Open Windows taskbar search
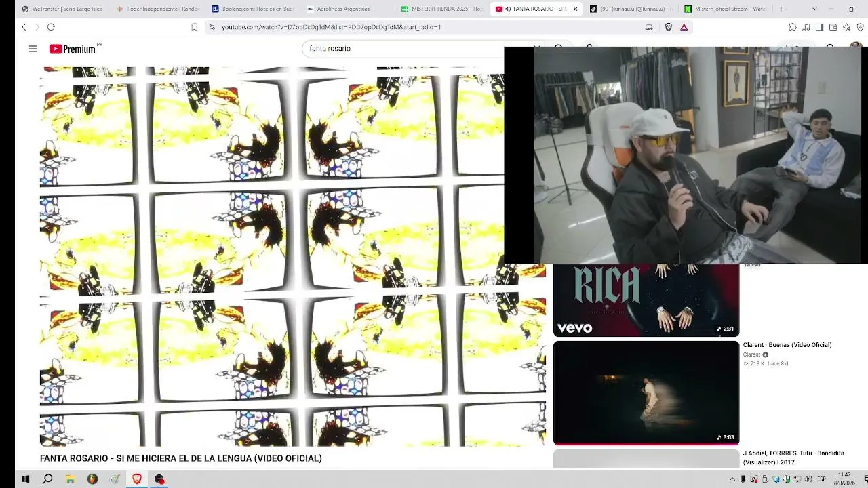 (x=47, y=479)
